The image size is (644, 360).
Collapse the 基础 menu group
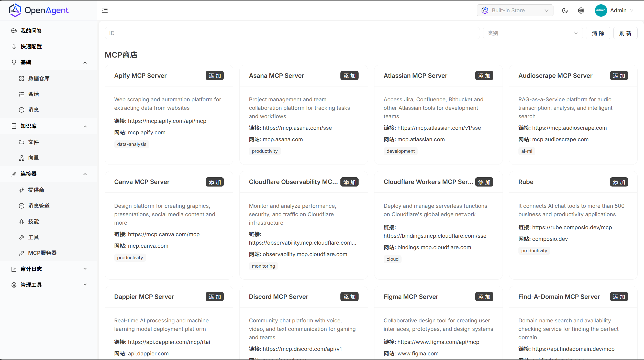click(85, 62)
